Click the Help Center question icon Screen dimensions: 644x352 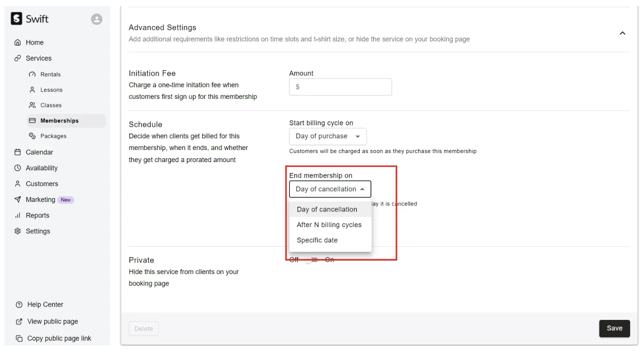click(x=19, y=305)
